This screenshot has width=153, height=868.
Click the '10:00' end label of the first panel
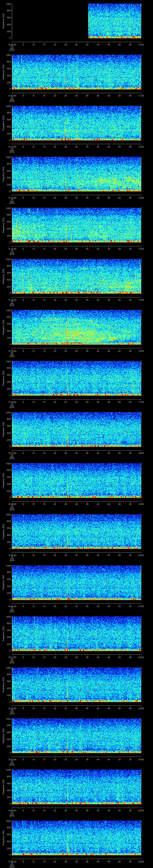click(x=141, y=44)
